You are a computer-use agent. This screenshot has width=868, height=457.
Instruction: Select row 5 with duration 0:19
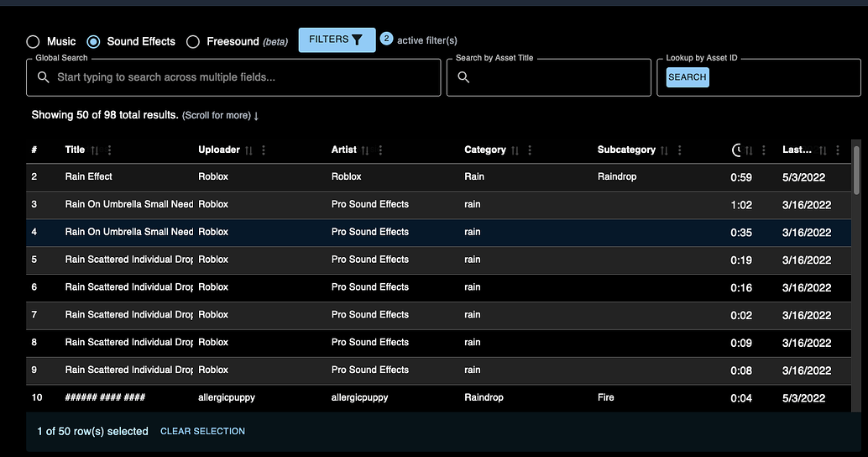click(x=438, y=260)
